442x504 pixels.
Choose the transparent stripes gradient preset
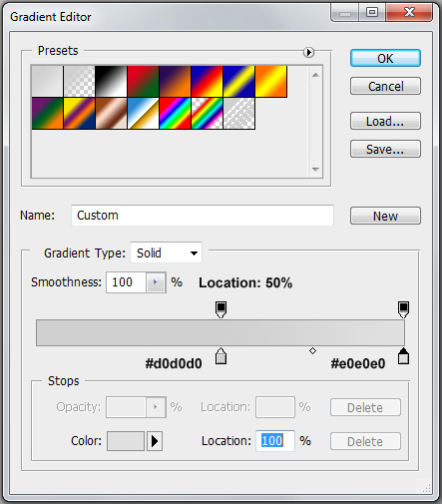coord(238,113)
